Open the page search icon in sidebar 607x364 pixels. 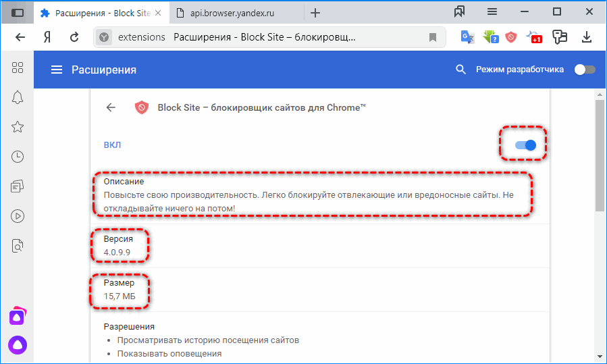(18, 246)
